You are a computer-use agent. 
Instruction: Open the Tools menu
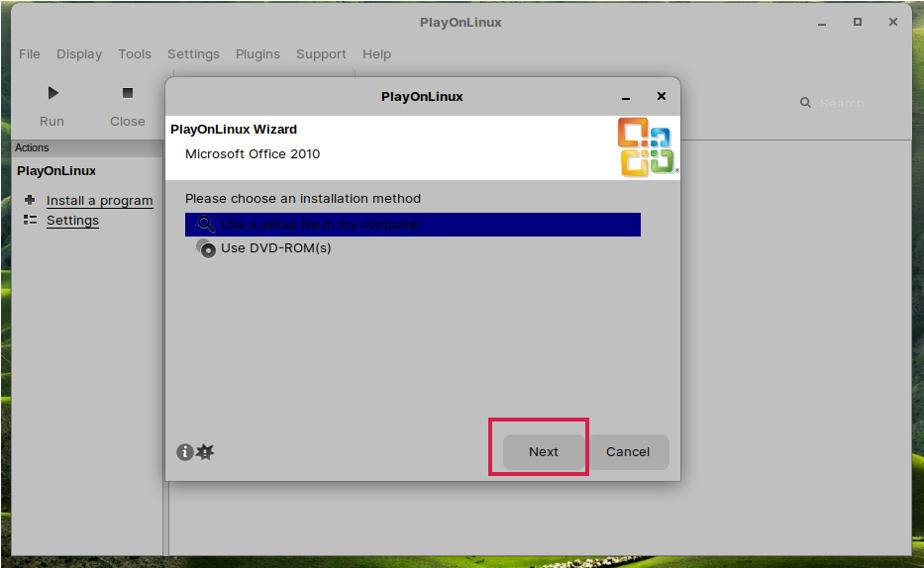pyautogui.click(x=135, y=54)
